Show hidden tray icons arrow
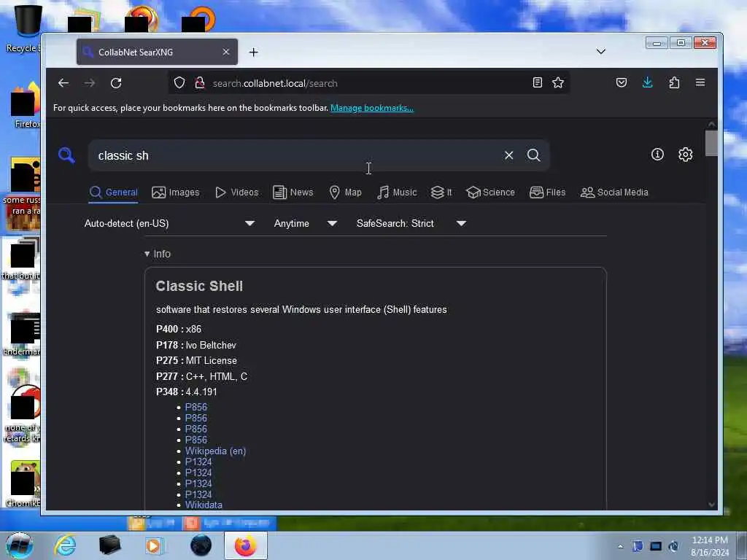This screenshot has height=560, width=747. 620,546
